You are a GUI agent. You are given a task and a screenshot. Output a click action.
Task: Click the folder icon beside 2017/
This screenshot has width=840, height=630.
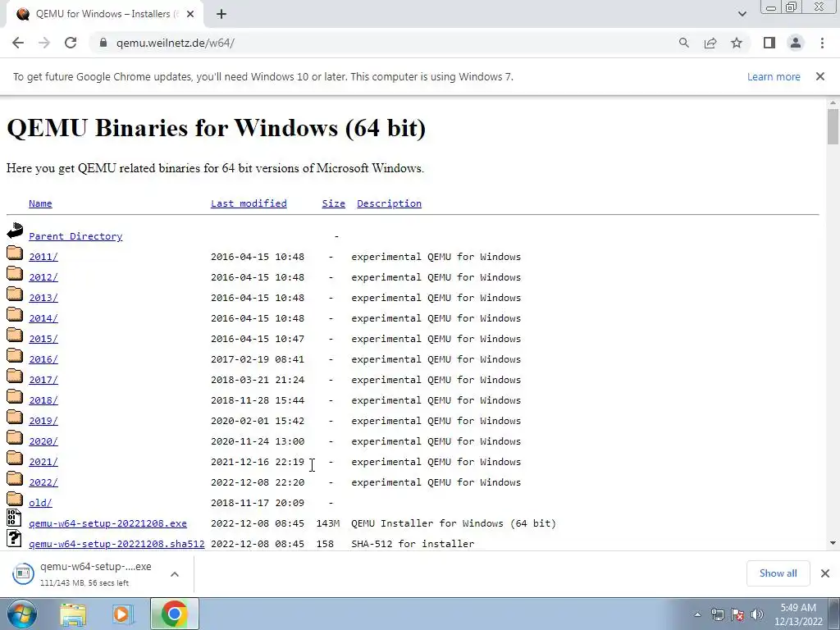pyautogui.click(x=15, y=376)
